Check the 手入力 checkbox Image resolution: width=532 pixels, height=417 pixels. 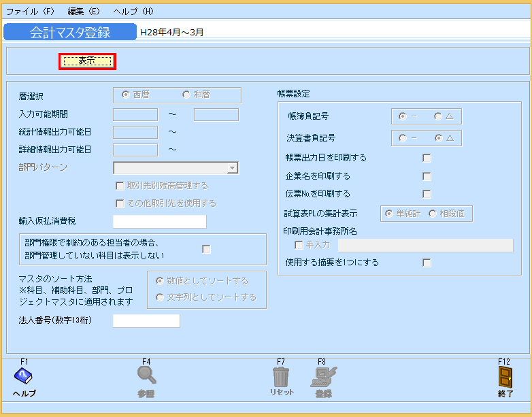tap(299, 245)
